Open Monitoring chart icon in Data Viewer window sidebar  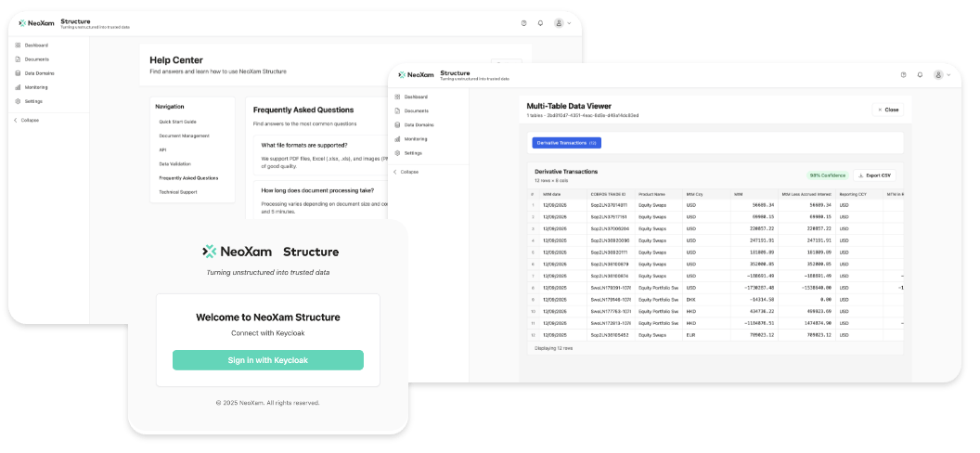(397, 138)
